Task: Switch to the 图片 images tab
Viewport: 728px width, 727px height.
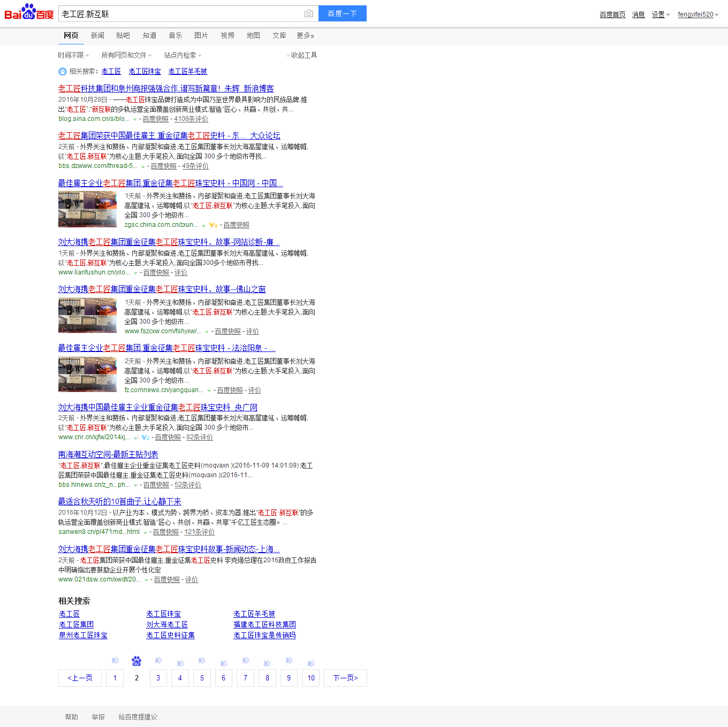Action: (201, 35)
